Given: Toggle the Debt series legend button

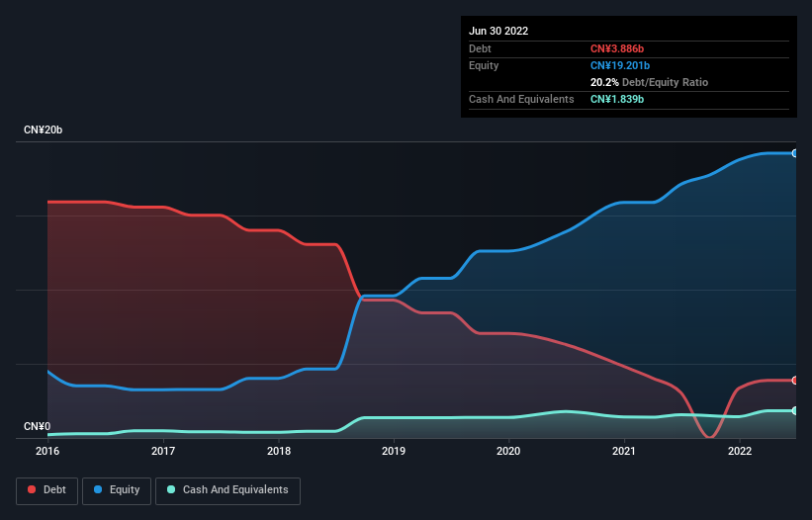Looking at the screenshot, I should (x=46, y=490).
